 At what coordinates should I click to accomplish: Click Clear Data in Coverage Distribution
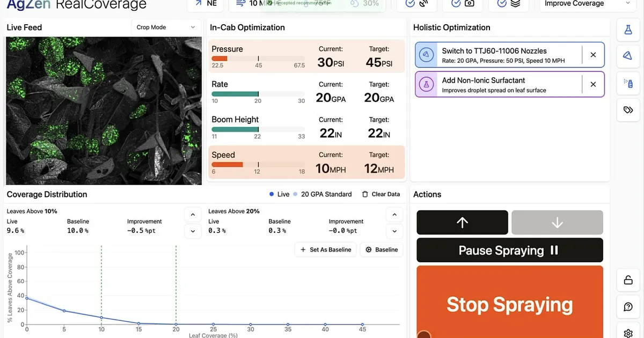coord(380,194)
